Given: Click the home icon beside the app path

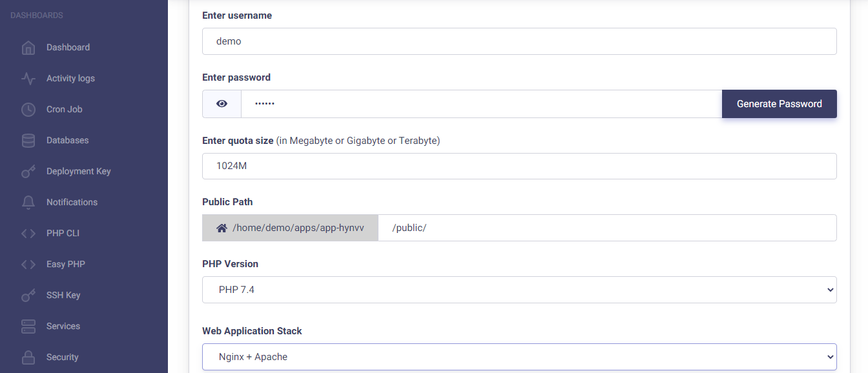Looking at the screenshot, I should pyautogui.click(x=222, y=228).
